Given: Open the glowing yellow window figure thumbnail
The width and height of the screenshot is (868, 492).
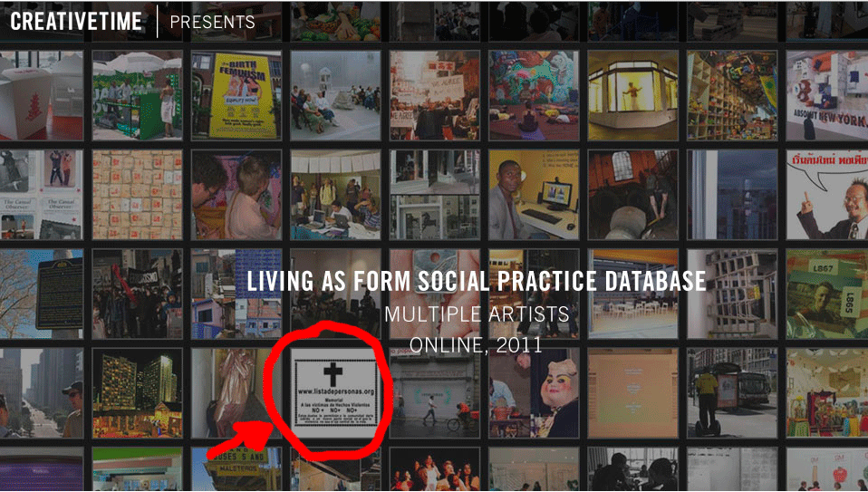Looking at the screenshot, I should coord(633,95).
